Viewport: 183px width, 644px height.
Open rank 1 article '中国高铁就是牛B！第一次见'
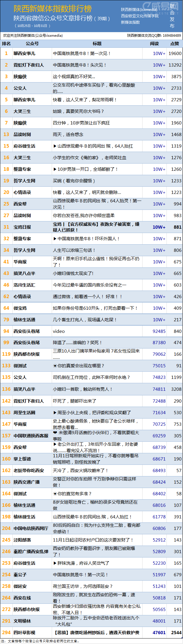tap(82, 54)
